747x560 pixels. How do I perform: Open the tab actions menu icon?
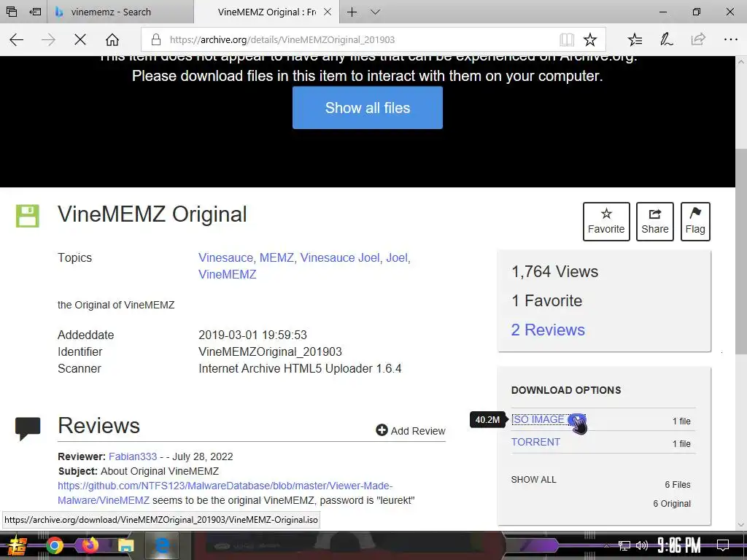point(12,12)
